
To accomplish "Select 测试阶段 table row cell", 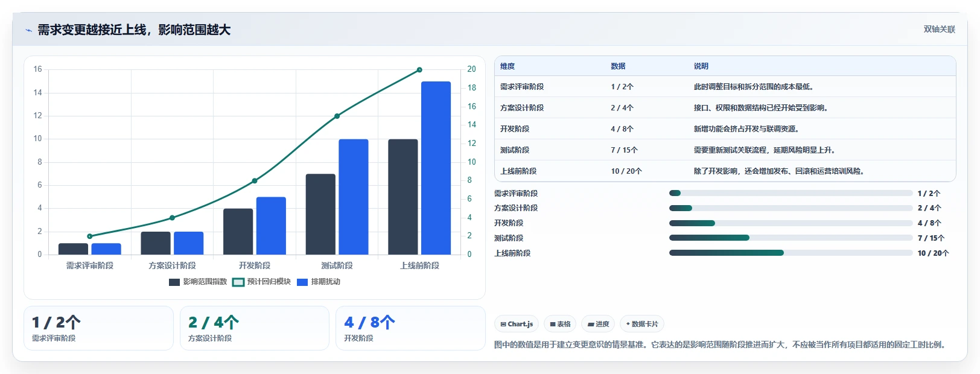I will pyautogui.click(x=515, y=150).
